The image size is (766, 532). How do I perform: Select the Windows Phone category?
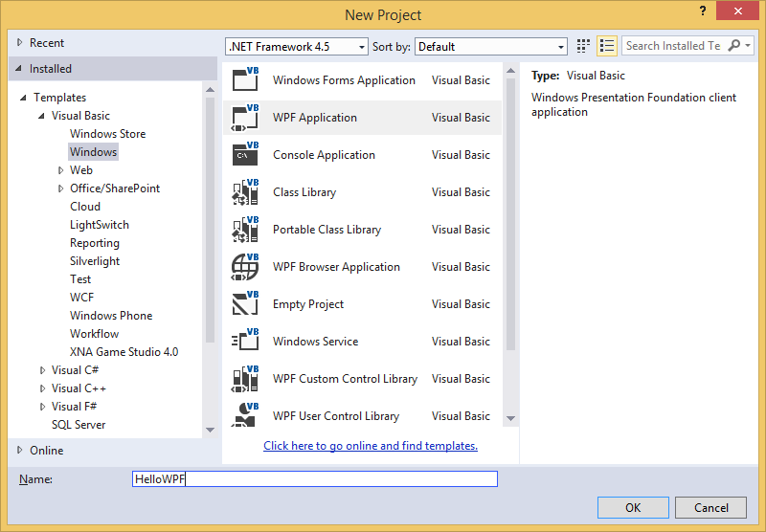(111, 316)
